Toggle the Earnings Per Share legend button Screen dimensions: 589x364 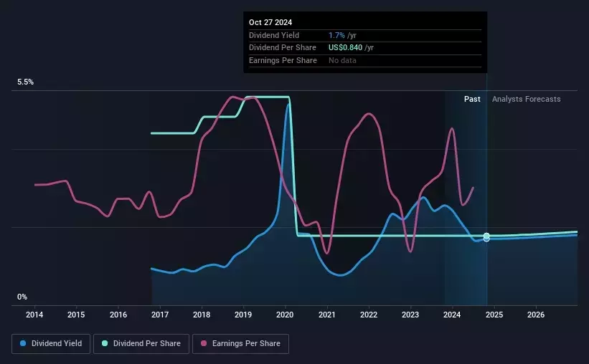(242, 344)
